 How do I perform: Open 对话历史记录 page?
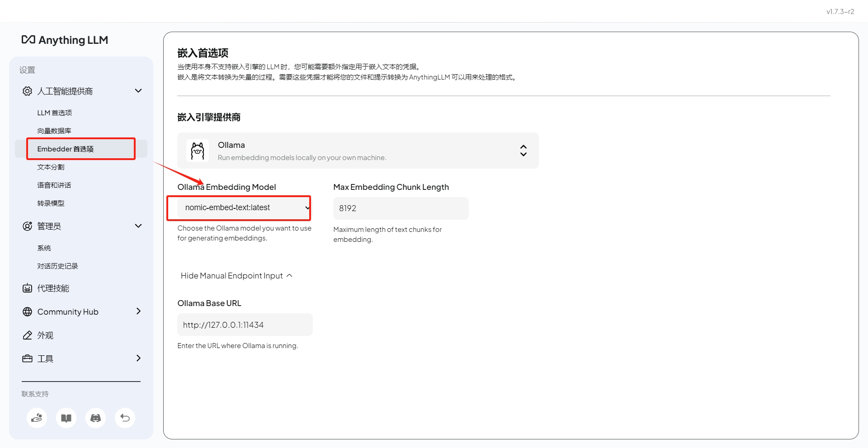(x=57, y=266)
